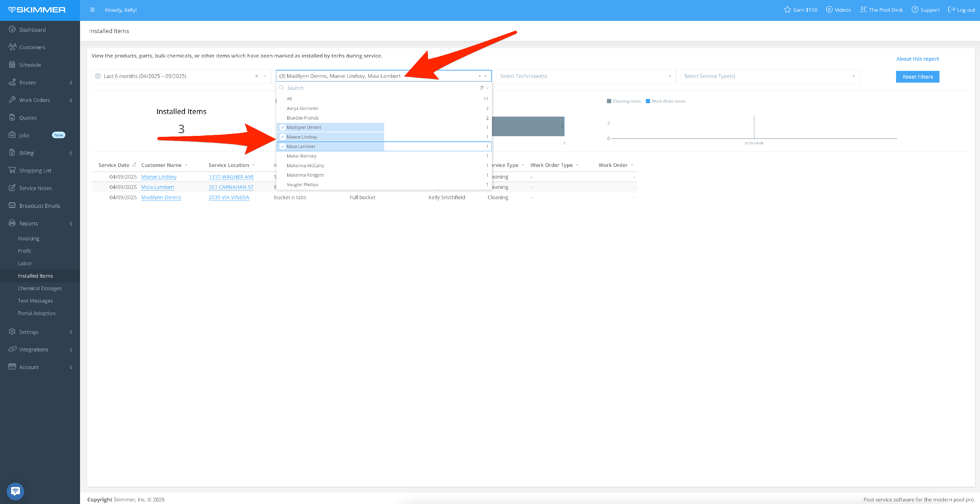Click the Support question mark icon
980x504 pixels.
[915, 9]
